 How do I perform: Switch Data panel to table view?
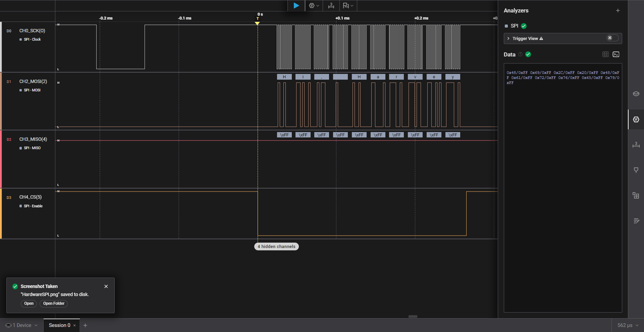coord(605,54)
